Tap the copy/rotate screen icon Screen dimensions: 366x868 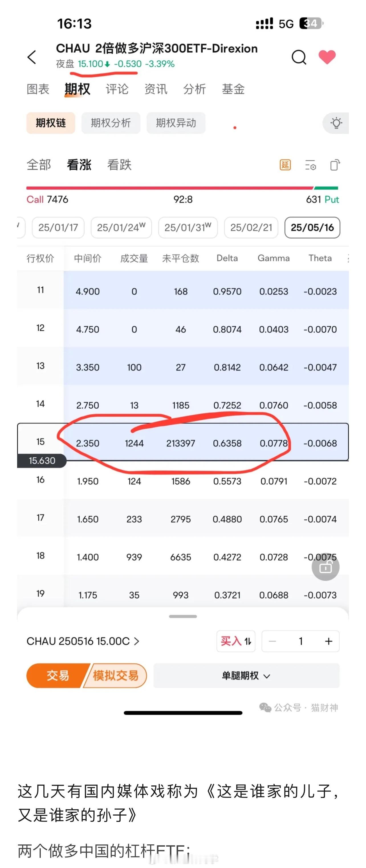tap(335, 165)
